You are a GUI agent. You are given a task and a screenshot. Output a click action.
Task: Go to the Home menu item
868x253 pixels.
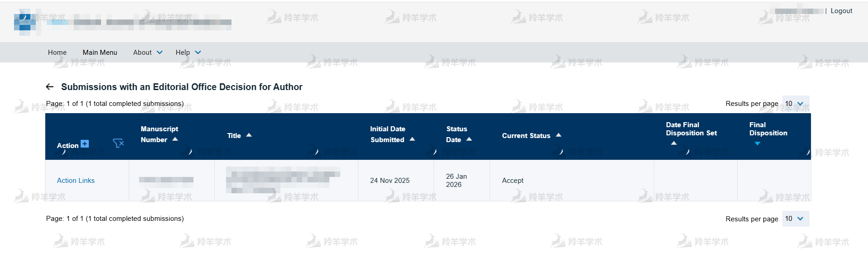pyautogui.click(x=57, y=53)
